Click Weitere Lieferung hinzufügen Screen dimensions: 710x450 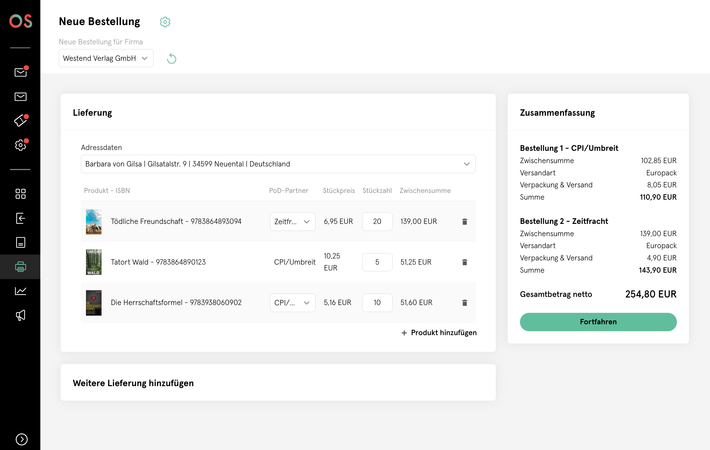(133, 383)
